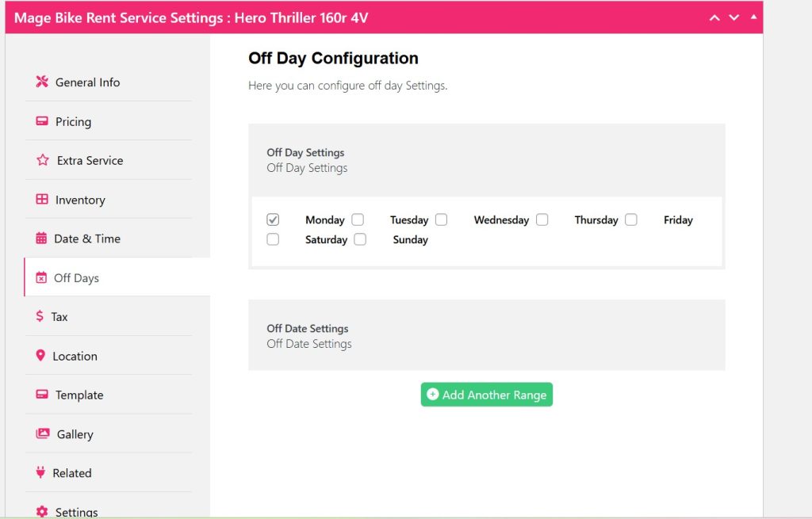Move the settings panel down with the down chevron
812x519 pixels.
[733, 17]
